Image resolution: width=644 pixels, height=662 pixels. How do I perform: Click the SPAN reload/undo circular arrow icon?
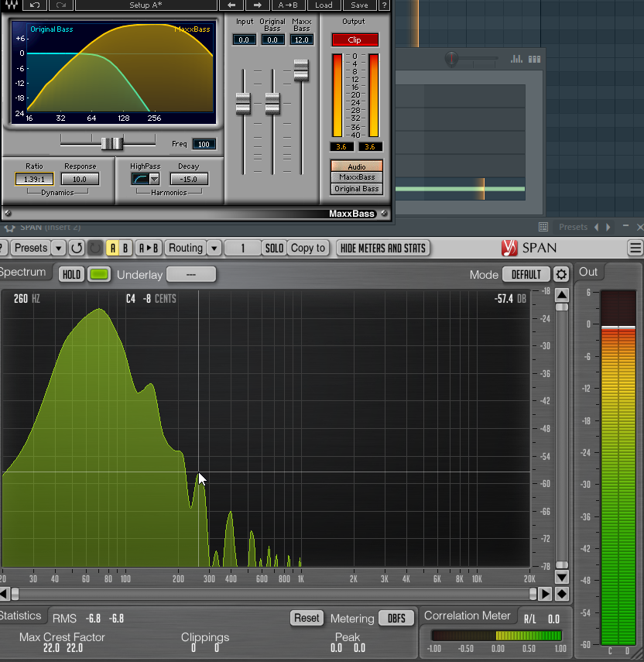(x=76, y=248)
